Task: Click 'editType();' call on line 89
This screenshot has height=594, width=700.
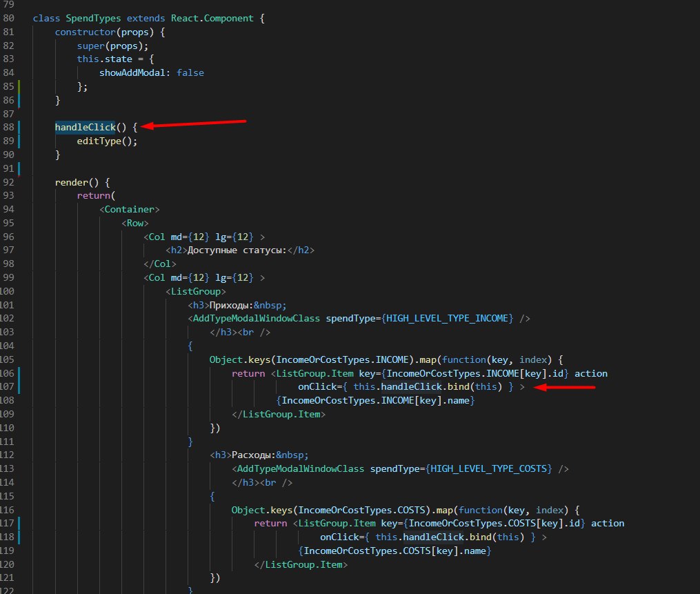Action: 107,141
